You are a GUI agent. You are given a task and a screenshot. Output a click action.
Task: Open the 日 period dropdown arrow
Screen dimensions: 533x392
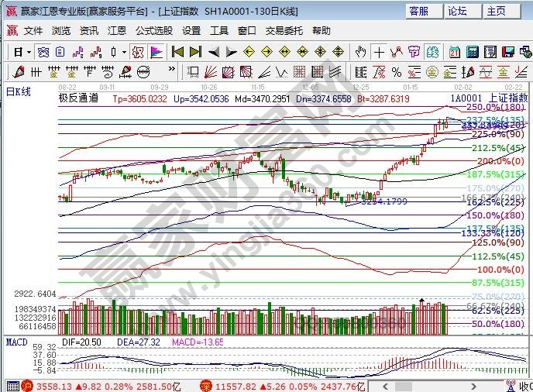coord(29,52)
